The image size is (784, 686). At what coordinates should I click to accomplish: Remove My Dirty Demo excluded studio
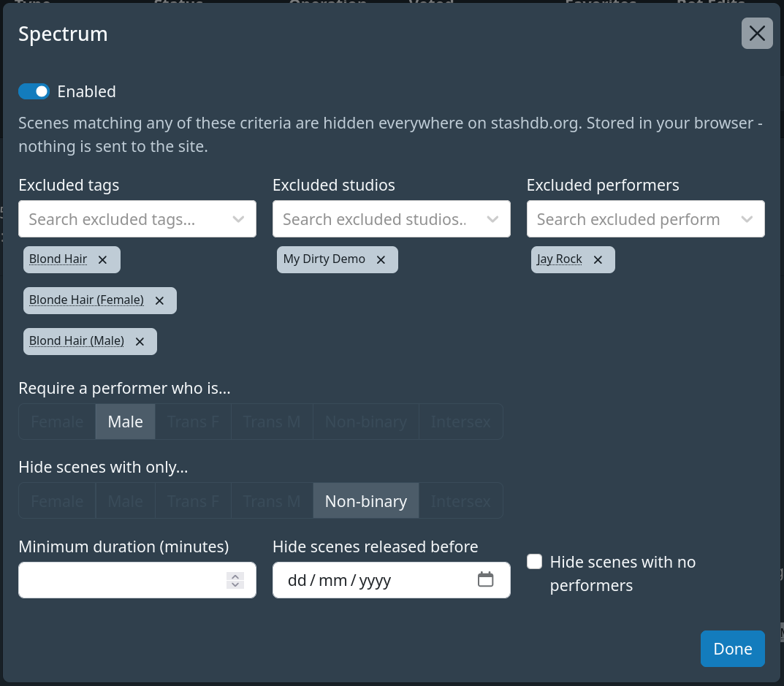(x=381, y=260)
